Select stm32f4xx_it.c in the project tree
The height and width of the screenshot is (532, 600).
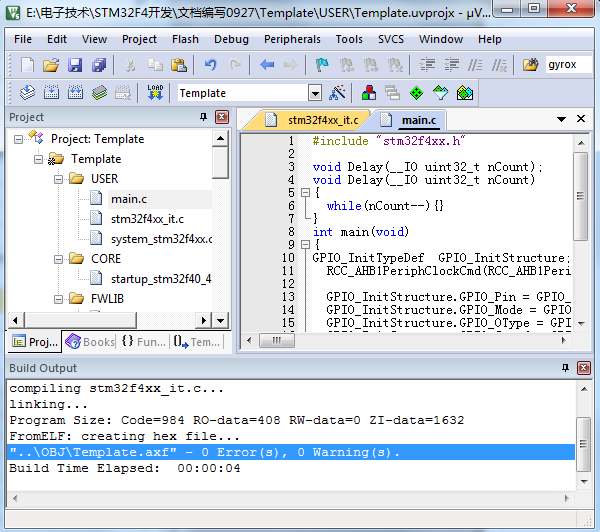click(x=147, y=219)
